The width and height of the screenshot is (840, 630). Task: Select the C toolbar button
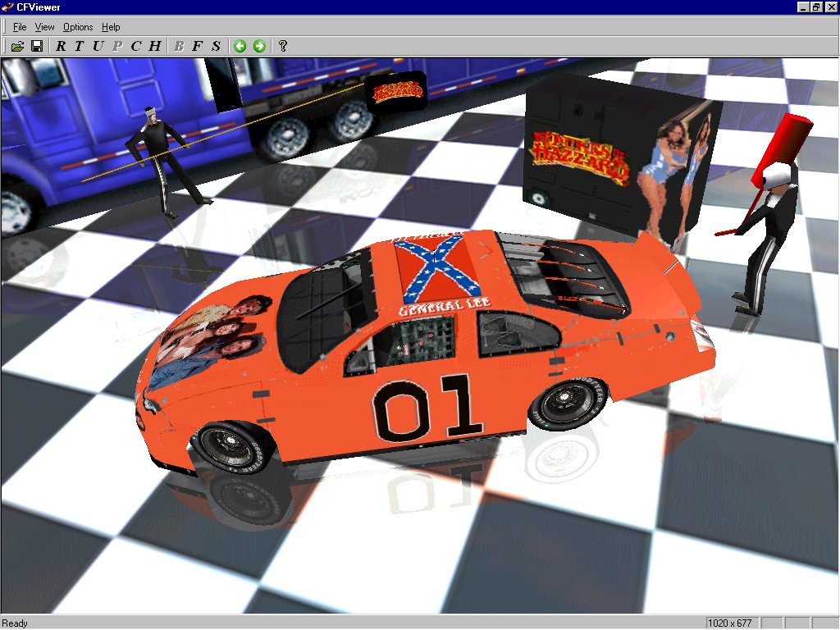point(136,46)
